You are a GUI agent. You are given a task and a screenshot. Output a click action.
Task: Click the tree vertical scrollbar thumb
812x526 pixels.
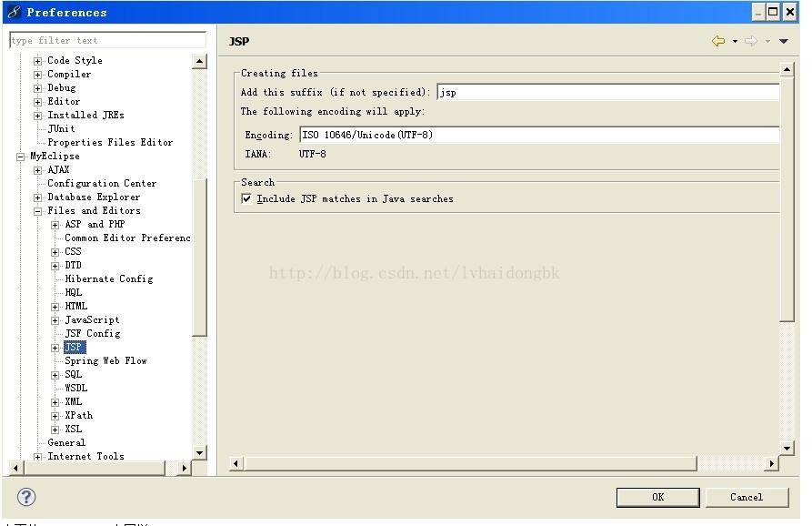pyautogui.click(x=199, y=257)
